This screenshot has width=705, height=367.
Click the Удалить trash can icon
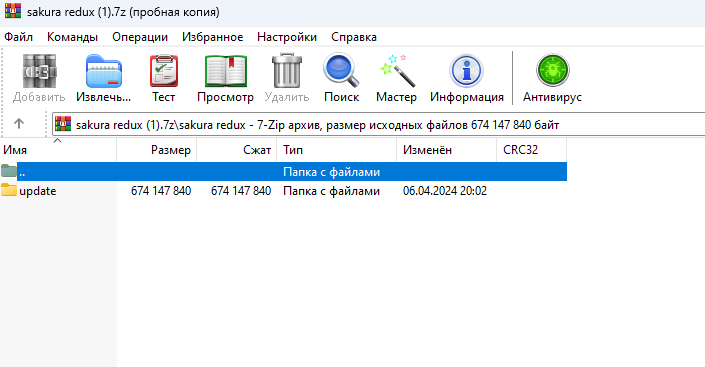[x=287, y=71]
